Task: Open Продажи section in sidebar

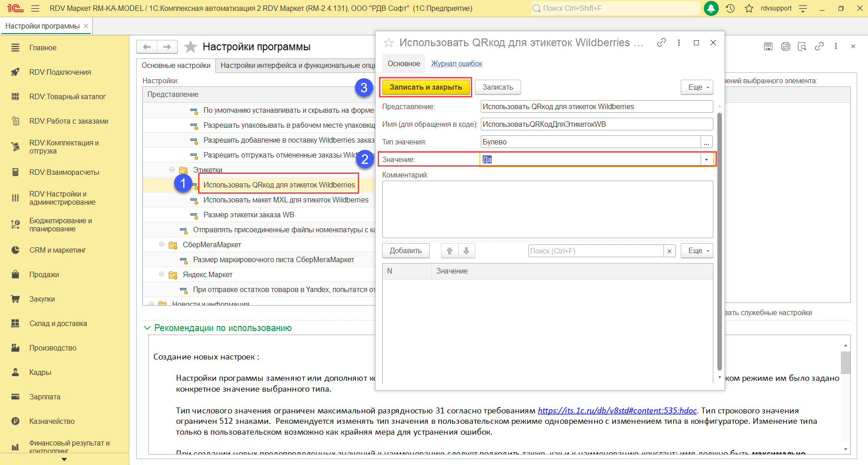Action: [44, 275]
